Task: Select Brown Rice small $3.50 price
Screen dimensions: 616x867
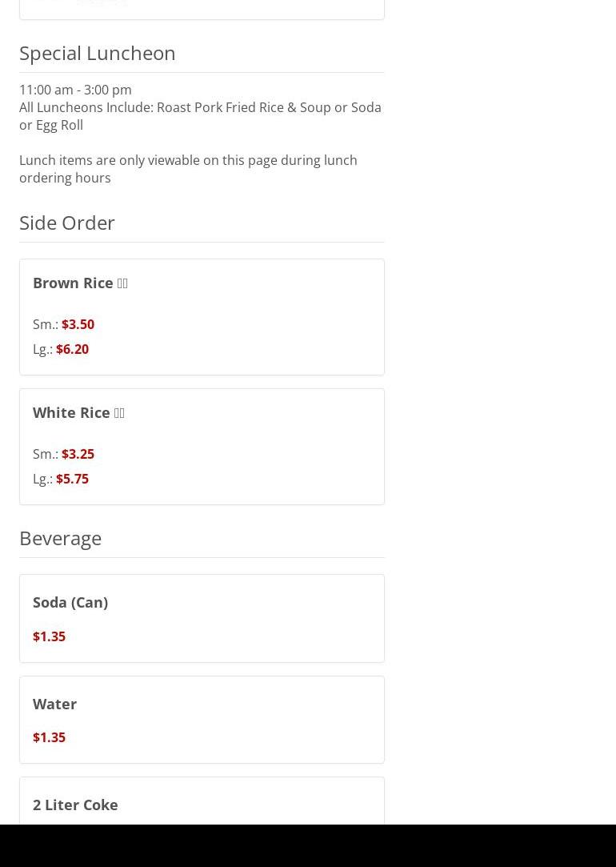Action: 78,324
